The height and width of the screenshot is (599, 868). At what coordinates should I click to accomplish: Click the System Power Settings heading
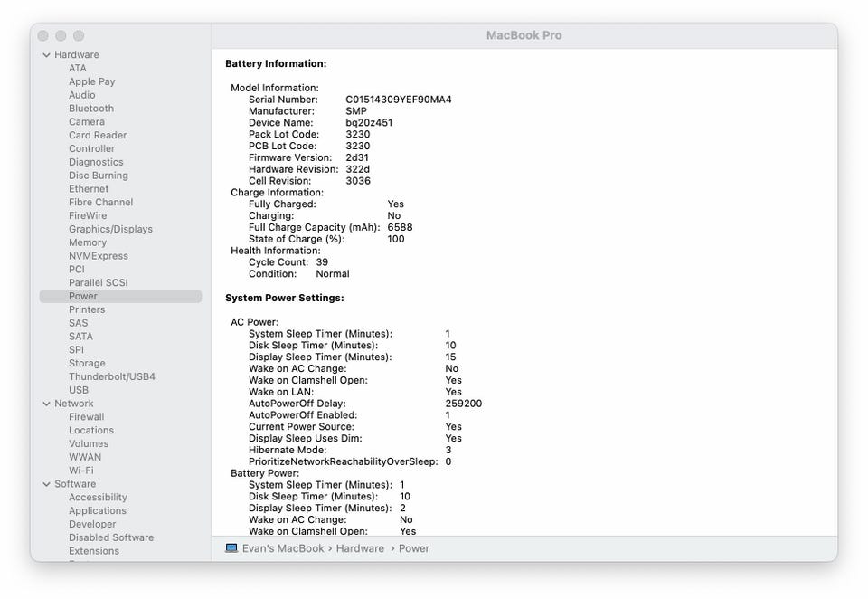pos(285,298)
